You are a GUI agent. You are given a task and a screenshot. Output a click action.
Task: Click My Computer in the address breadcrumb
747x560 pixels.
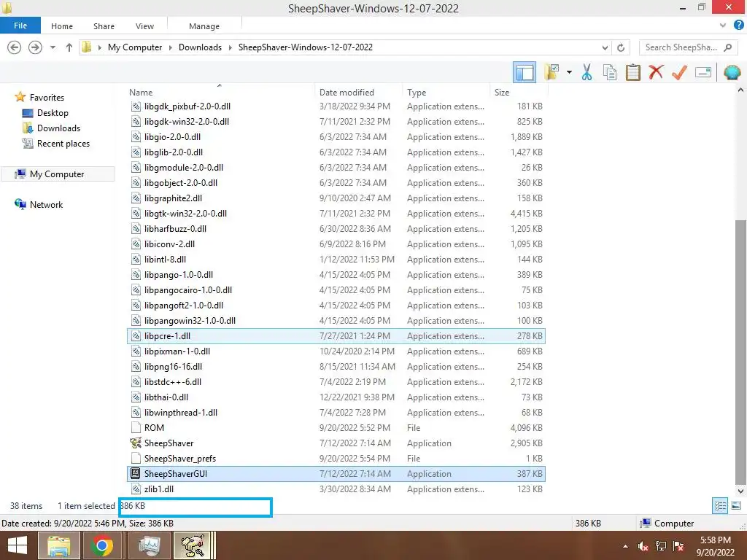coord(135,47)
